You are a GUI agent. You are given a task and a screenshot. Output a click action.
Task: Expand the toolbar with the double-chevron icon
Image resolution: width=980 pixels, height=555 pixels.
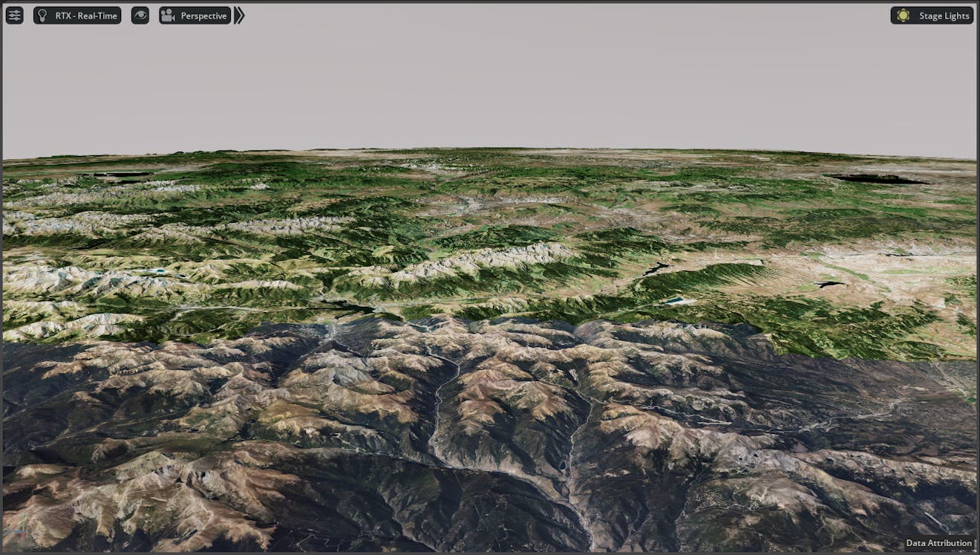coord(239,14)
